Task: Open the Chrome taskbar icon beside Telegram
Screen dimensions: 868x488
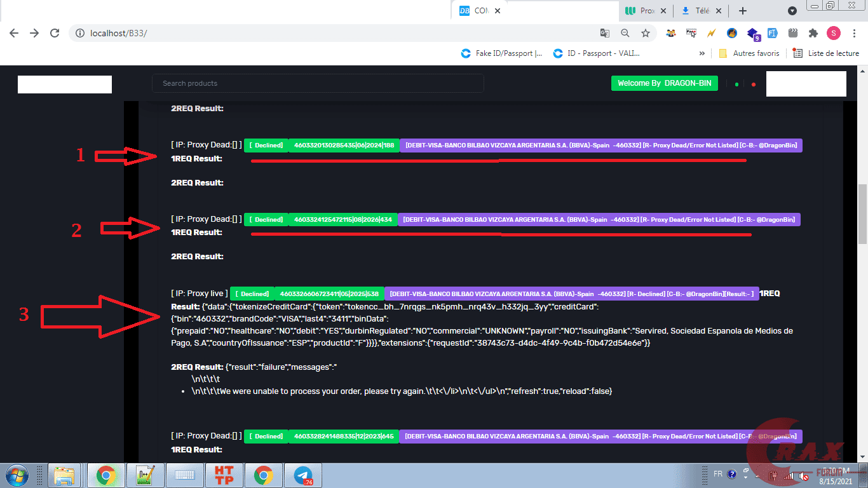Action: (264, 475)
